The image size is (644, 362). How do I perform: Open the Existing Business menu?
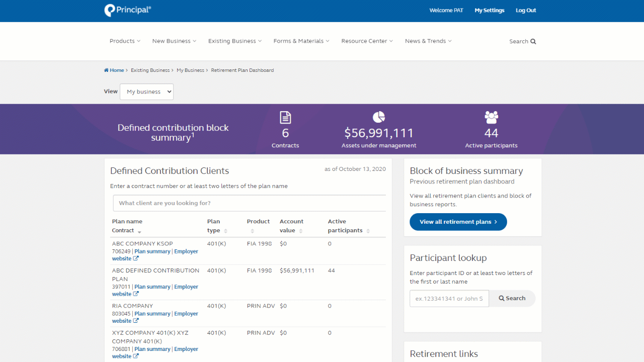click(234, 41)
